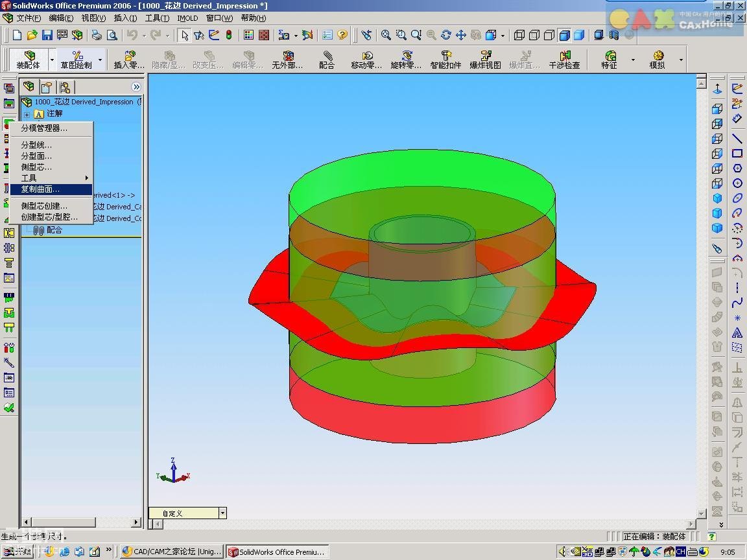Choose 创建型芯/型腔... menu entry
This screenshot has width=747, height=560.
[51, 217]
